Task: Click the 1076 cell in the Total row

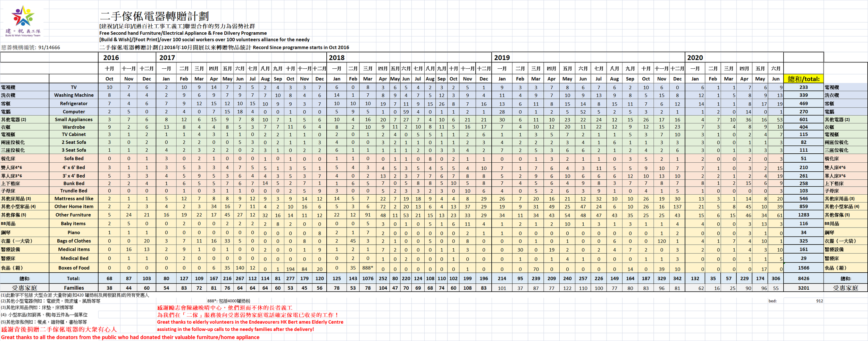Action: click(x=368, y=278)
